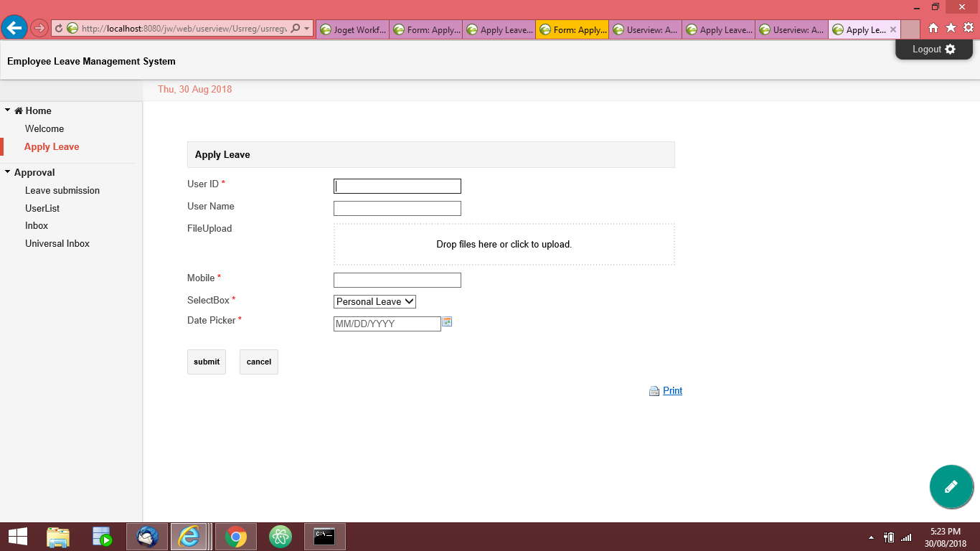Open File Explorer from the taskbar
980x551 pixels.
pos(58,536)
